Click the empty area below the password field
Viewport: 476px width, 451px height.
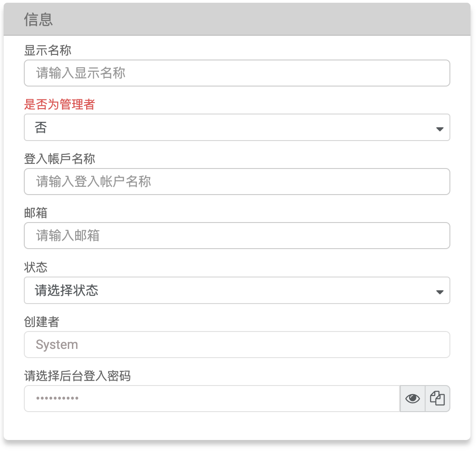237,426
